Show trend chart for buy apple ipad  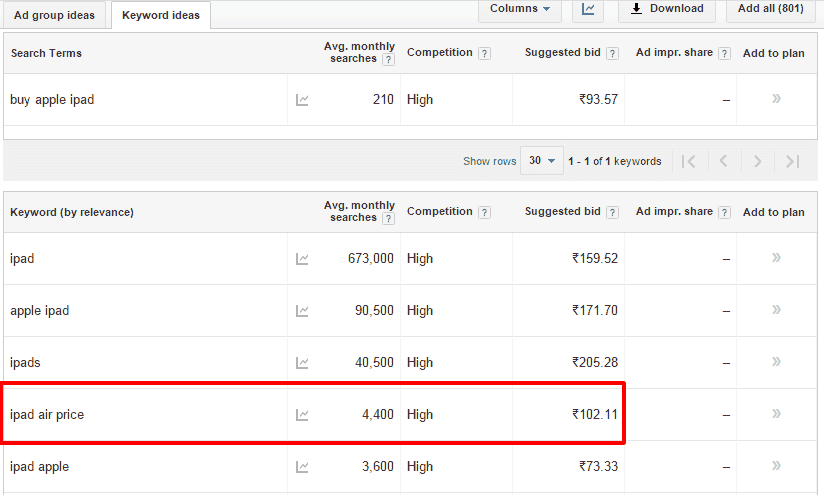pos(302,100)
